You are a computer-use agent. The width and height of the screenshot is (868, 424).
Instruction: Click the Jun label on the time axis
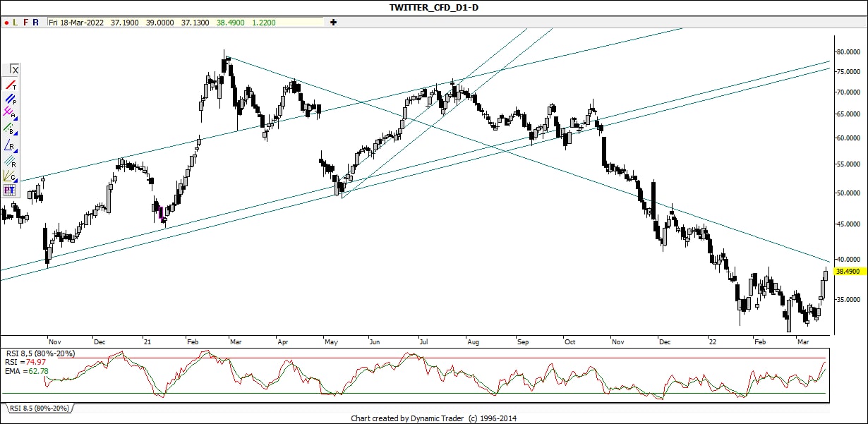(x=375, y=341)
